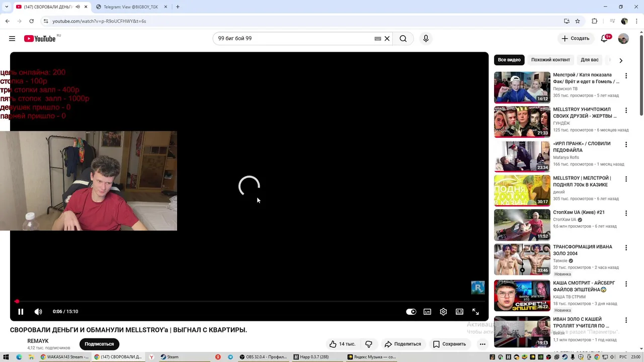Open the СтопХам UA (Киев) #21 thumbnail
This screenshot has height=362, width=644.
click(x=522, y=225)
